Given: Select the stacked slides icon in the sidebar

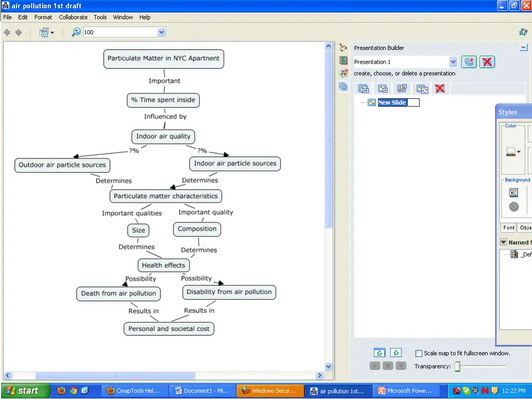Looking at the screenshot, I should point(343,87).
